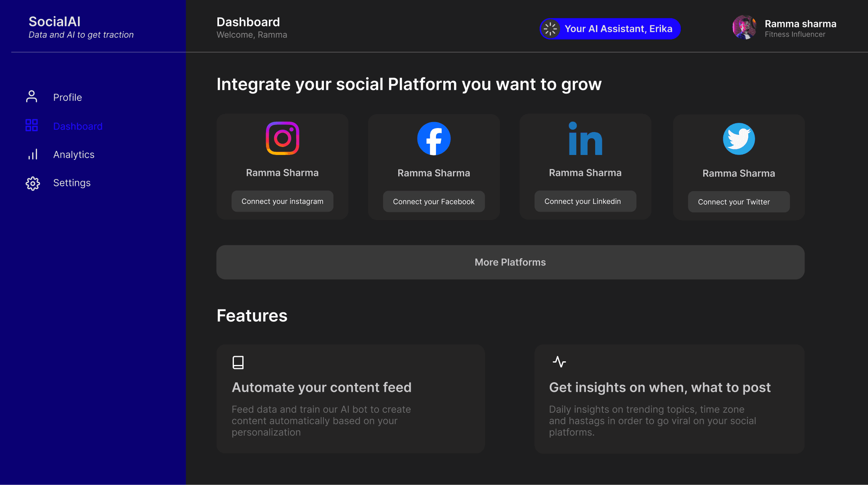Click the Twitter bird icon
Viewport: 868px width, 485px height.
click(739, 139)
